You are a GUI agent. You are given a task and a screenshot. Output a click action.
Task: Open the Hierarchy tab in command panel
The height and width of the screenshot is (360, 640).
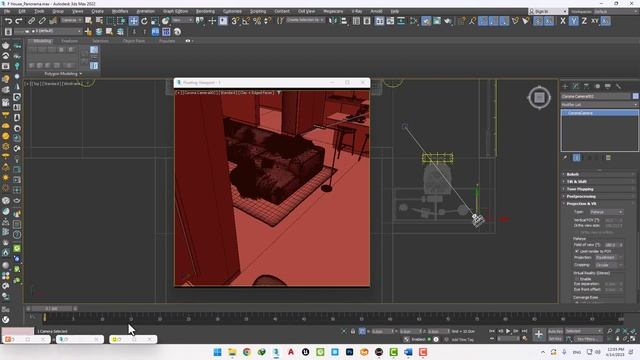pyautogui.click(x=587, y=86)
